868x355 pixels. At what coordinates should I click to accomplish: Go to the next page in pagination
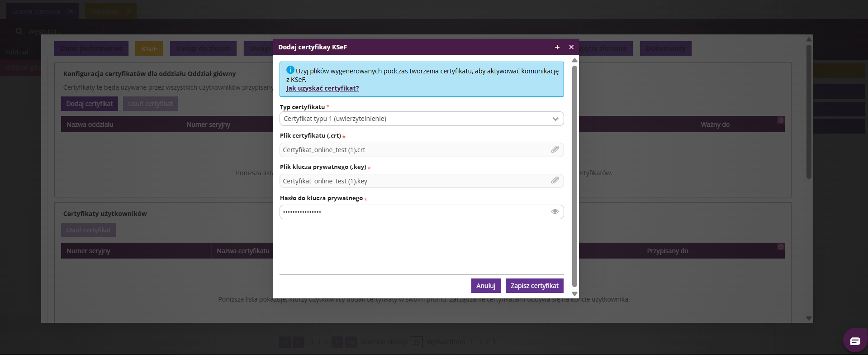point(337,342)
